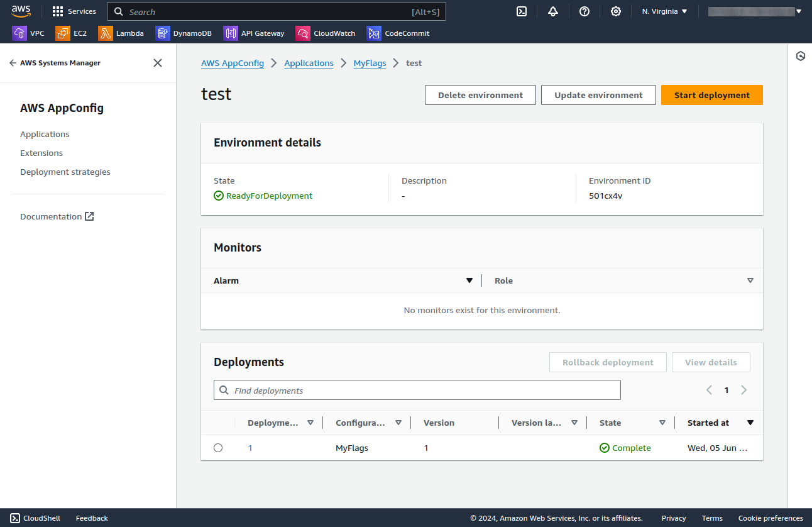This screenshot has height=527, width=812.
Task: Focus the Find deployments search field
Action: [x=417, y=390]
